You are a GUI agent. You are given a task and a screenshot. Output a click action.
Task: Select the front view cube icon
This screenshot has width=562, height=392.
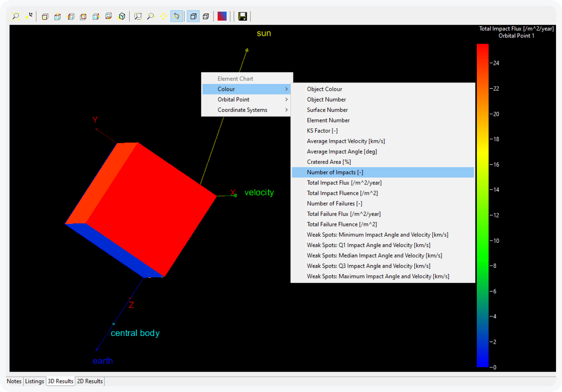click(45, 16)
